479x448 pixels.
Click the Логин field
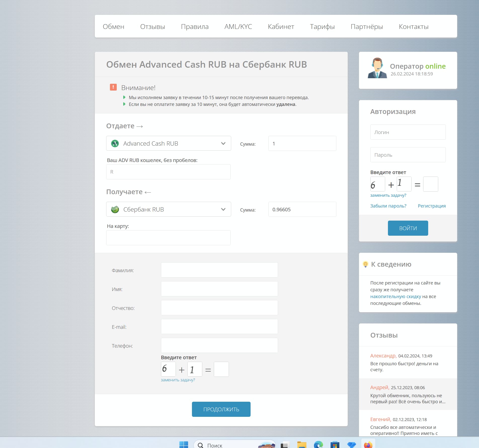pos(408,132)
